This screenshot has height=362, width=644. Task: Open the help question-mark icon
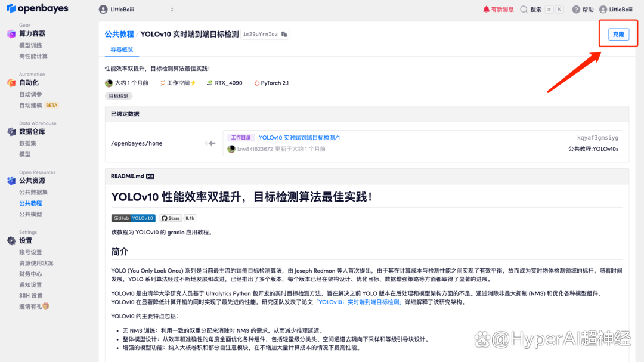576,10
